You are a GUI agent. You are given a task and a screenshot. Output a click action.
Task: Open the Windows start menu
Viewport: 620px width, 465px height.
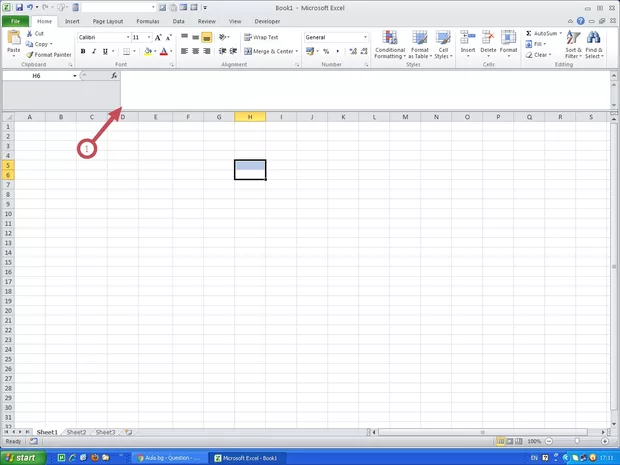pos(23,458)
